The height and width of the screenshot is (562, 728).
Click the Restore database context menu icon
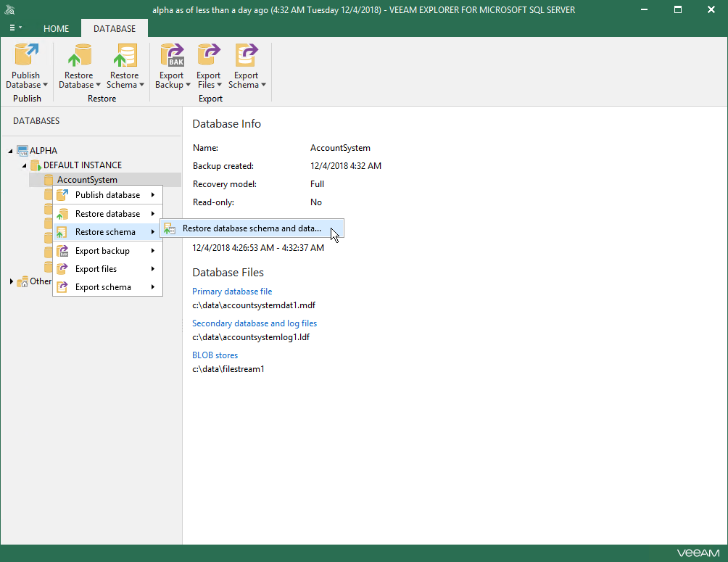[62, 214]
